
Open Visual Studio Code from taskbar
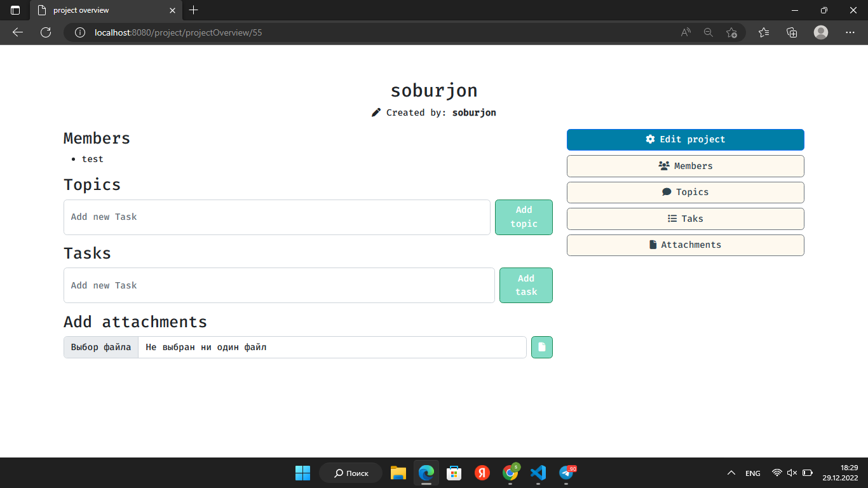538,473
